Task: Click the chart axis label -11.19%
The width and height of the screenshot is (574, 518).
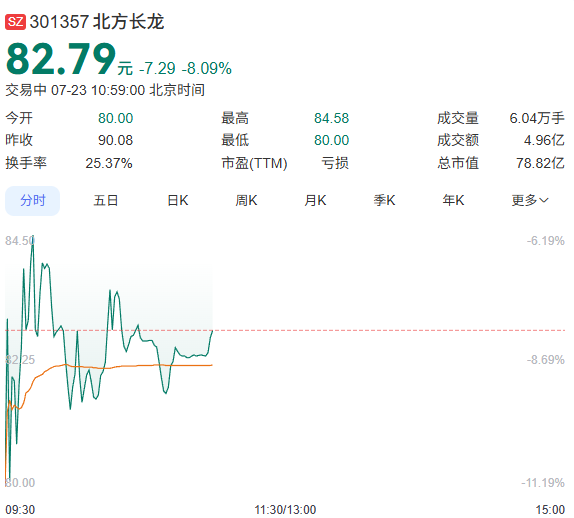Action: click(543, 483)
